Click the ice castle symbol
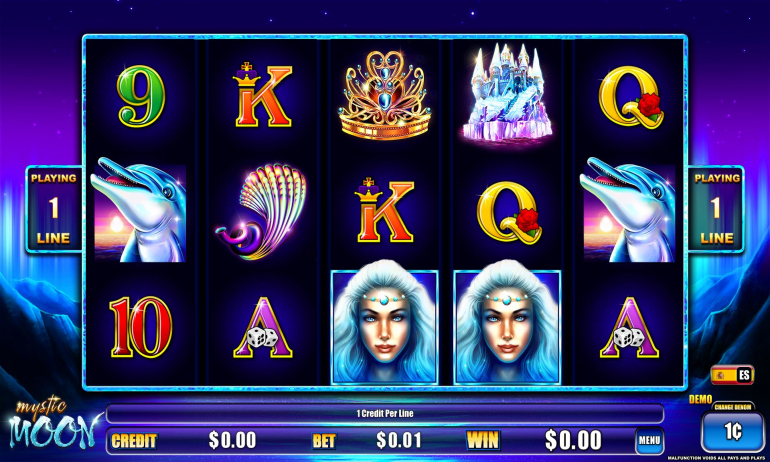The height and width of the screenshot is (462, 770). [507, 92]
